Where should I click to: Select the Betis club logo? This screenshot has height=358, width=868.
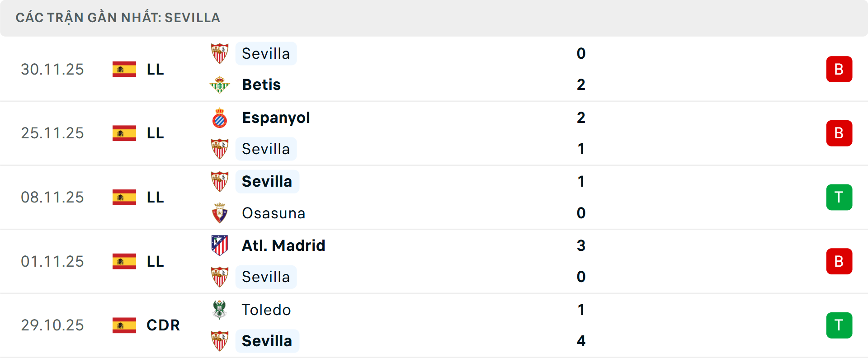[220, 85]
